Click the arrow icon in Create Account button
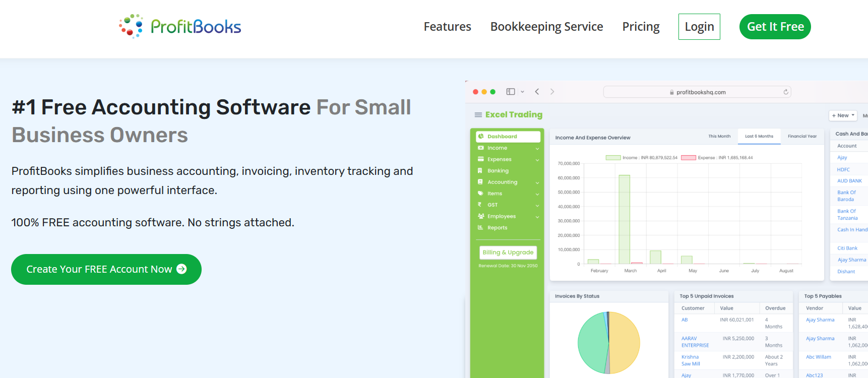The height and width of the screenshot is (378, 868). (x=182, y=269)
